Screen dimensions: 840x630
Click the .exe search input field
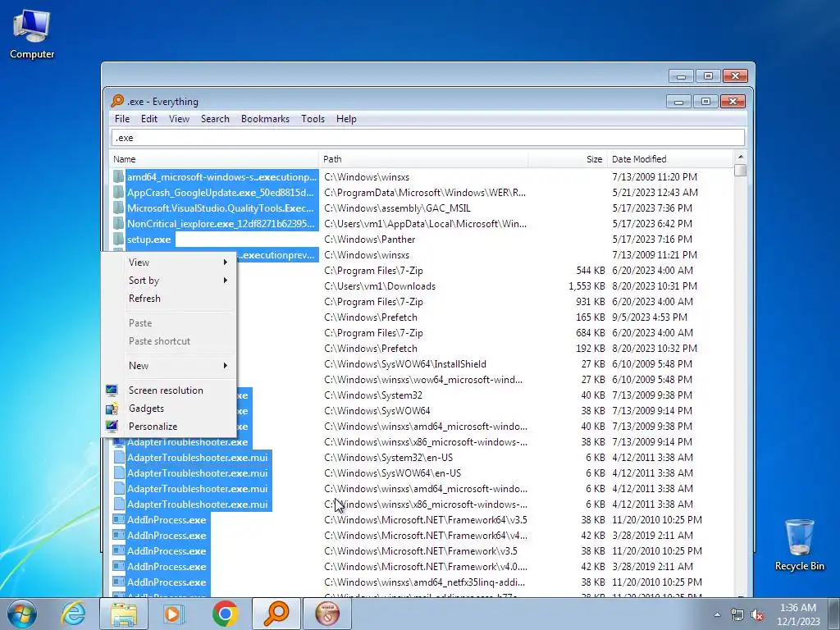(427, 138)
